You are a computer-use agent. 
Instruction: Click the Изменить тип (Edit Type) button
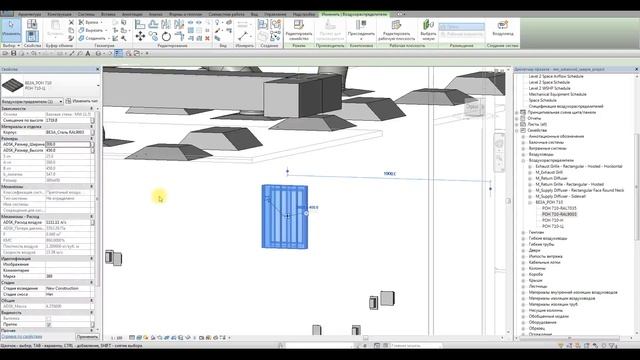[x=82, y=101]
